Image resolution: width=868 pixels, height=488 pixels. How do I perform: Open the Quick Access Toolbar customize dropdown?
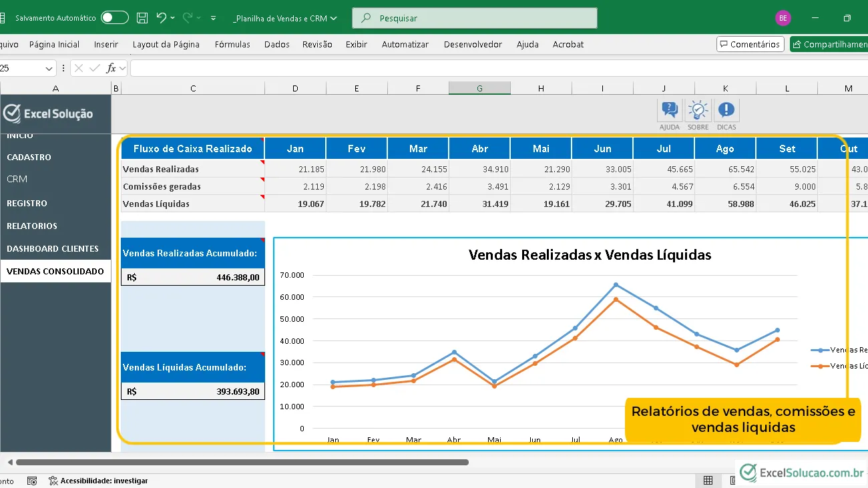click(213, 18)
